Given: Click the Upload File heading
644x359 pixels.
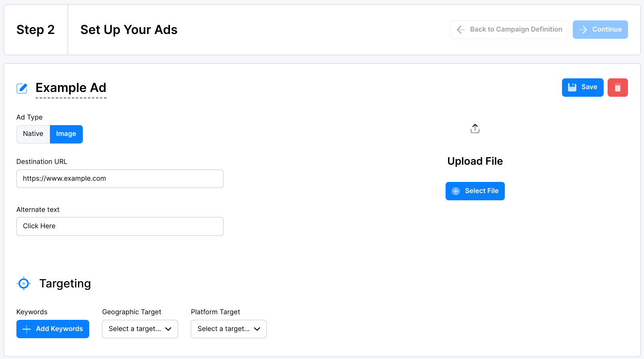Looking at the screenshot, I should click(475, 161).
